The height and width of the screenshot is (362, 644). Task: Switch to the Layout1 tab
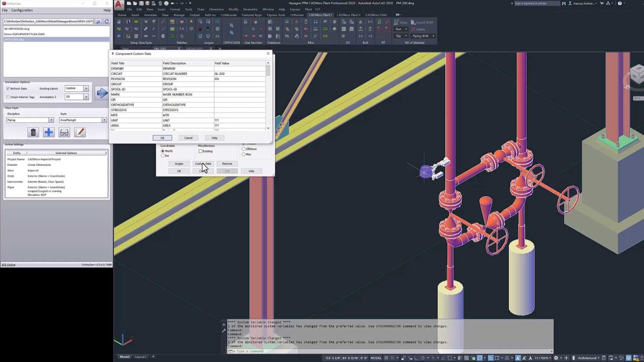point(141,357)
